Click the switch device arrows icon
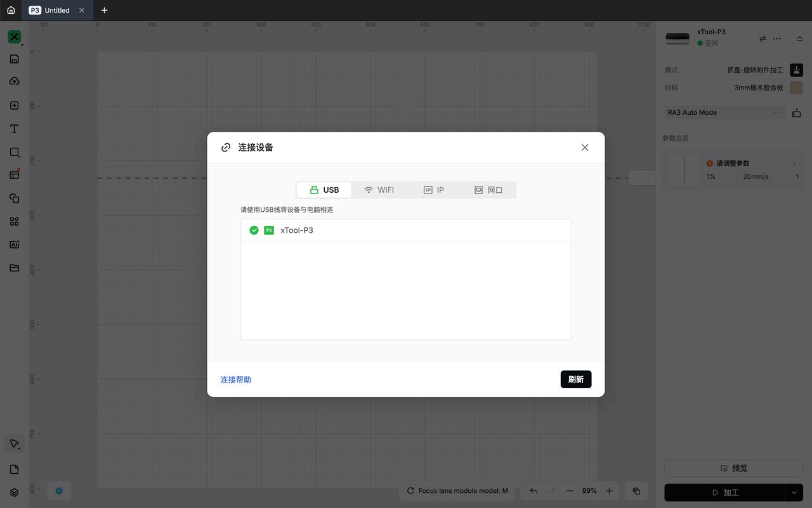Image resolution: width=812 pixels, height=508 pixels. (763, 39)
